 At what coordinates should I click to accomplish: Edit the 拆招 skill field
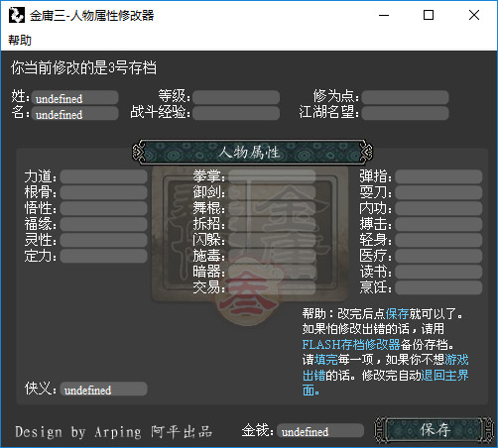pos(272,224)
